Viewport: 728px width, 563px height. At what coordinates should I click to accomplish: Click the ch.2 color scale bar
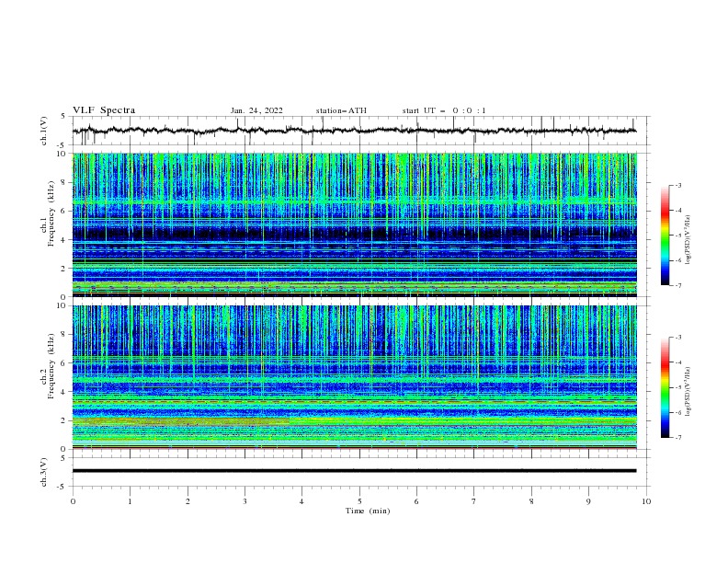pyautogui.click(x=665, y=387)
